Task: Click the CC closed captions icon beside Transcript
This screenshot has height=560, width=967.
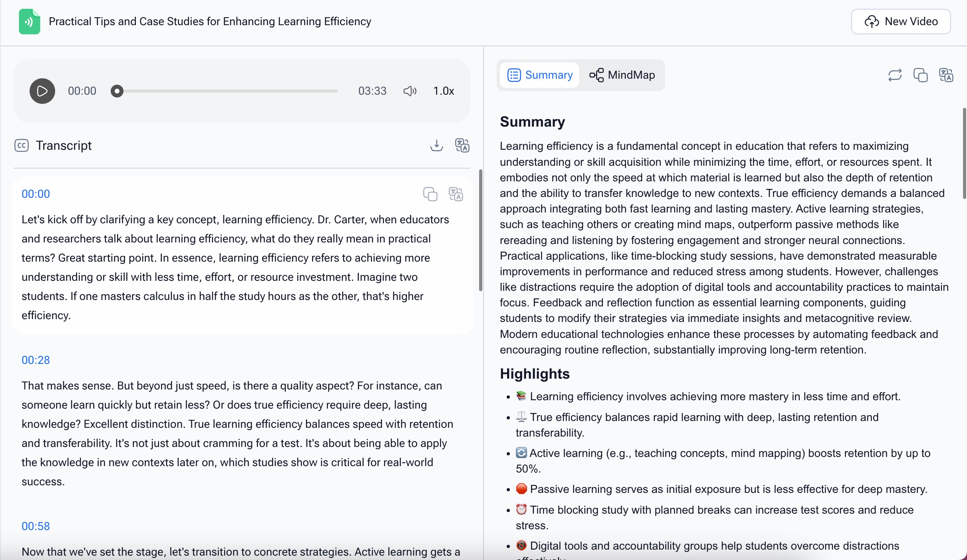Action: pyautogui.click(x=22, y=145)
